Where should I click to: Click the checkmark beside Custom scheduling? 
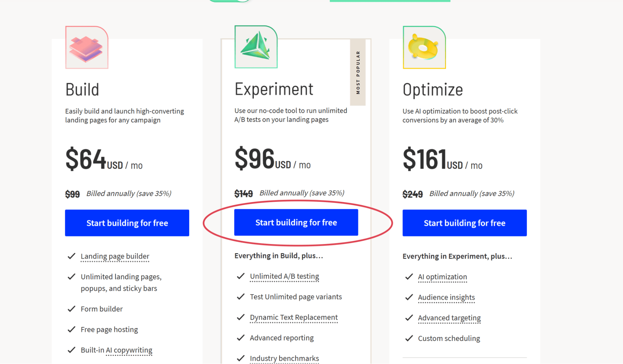pyautogui.click(x=409, y=338)
